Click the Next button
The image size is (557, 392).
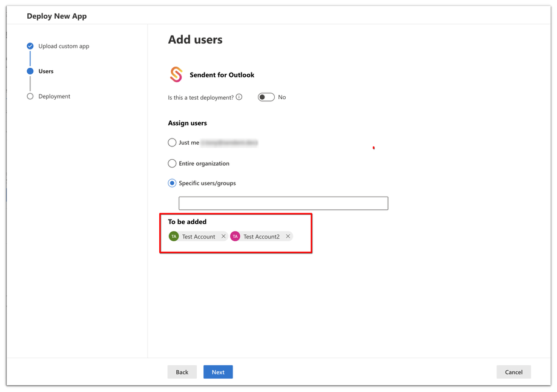click(x=218, y=372)
